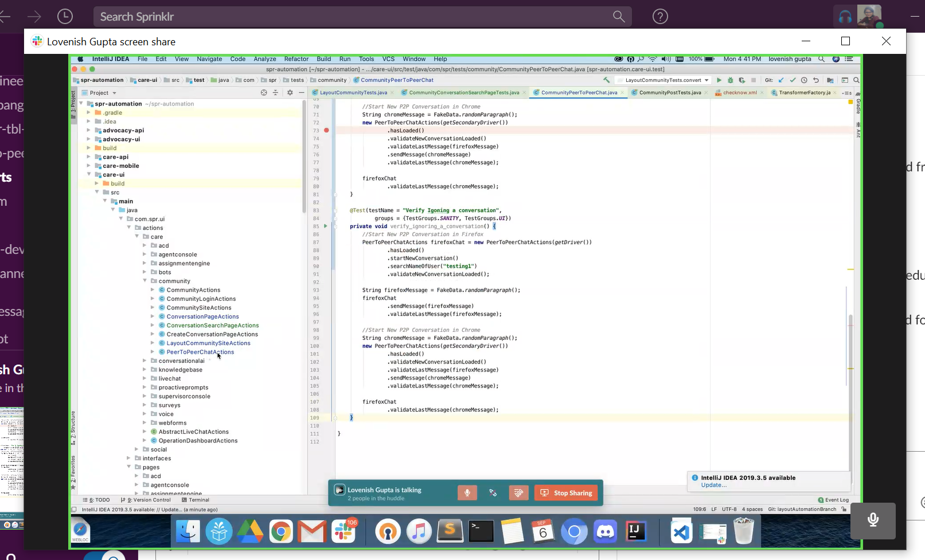The height and width of the screenshot is (560, 925).
Task: Switch to the CommunityPostTests.java tab
Action: tap(670, 93)
